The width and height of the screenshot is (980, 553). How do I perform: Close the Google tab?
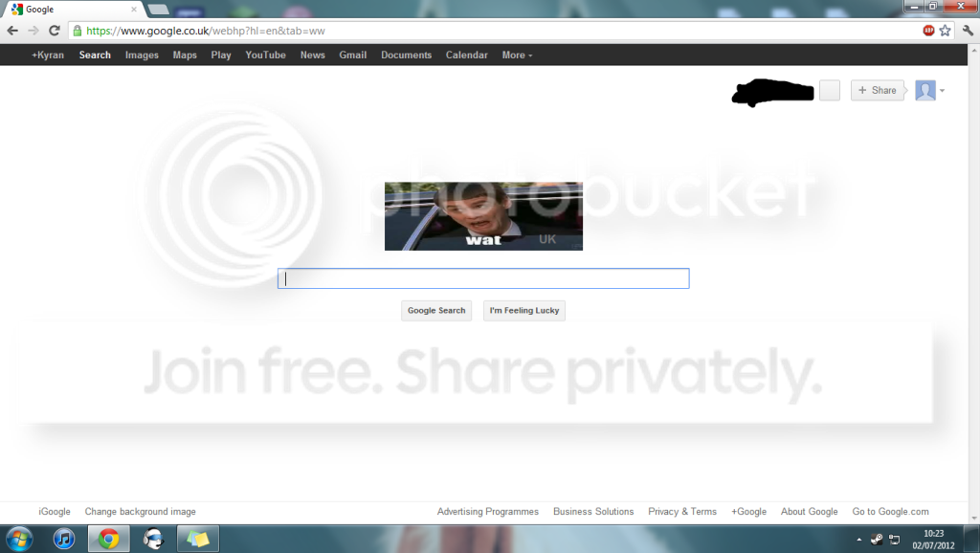(134, 10)
